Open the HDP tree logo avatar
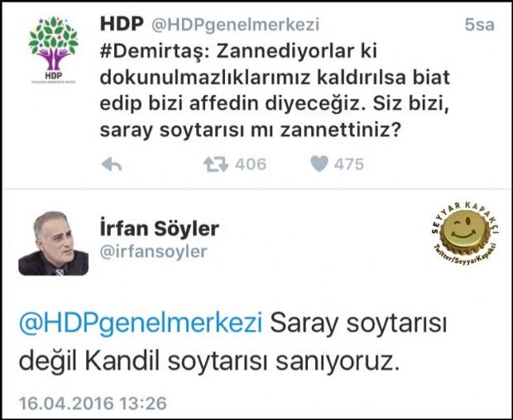 pos(53,50)
